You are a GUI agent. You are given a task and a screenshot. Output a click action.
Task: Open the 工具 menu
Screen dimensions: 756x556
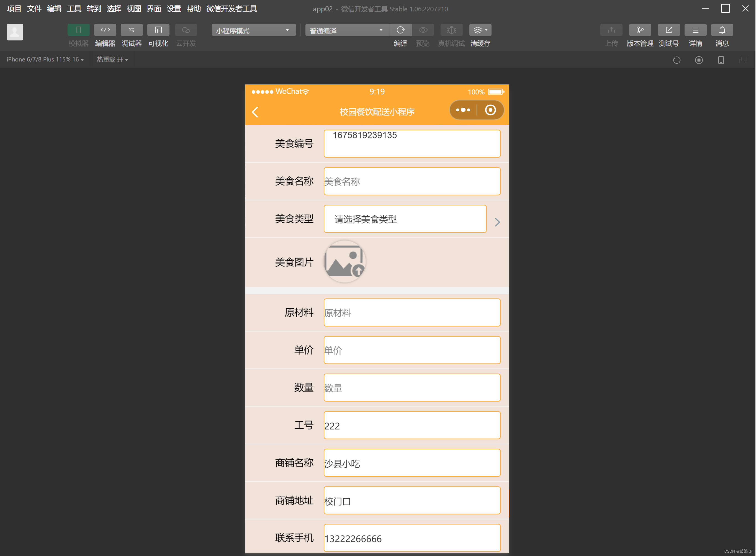[x=74, y=9]
